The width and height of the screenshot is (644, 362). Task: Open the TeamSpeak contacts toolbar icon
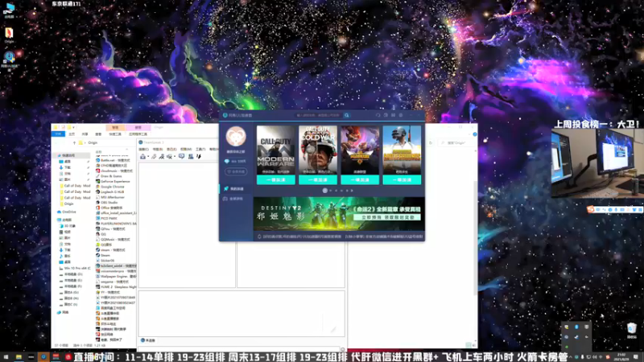pos(191,156)
